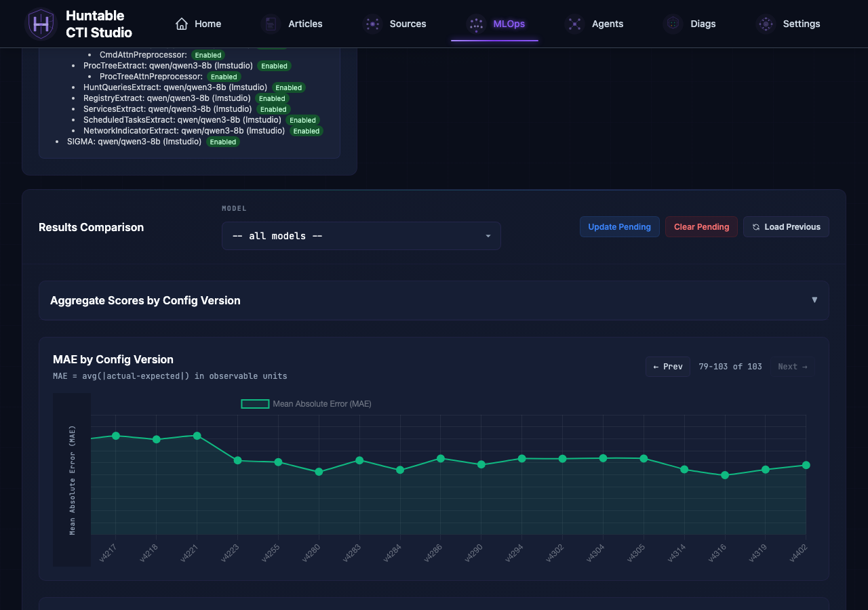Click the 'Results Comparison' heading
Screen dimensions: 868x610
(x=92, y=228)
